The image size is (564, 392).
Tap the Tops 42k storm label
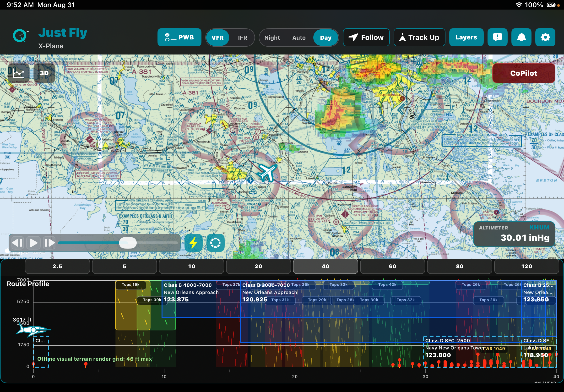pos(387,284)
